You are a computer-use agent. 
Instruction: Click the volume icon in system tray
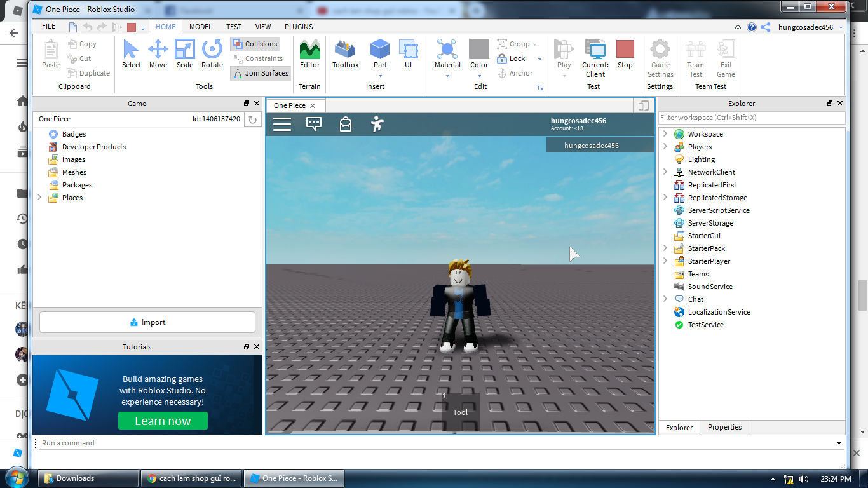(x=804, y=478)
